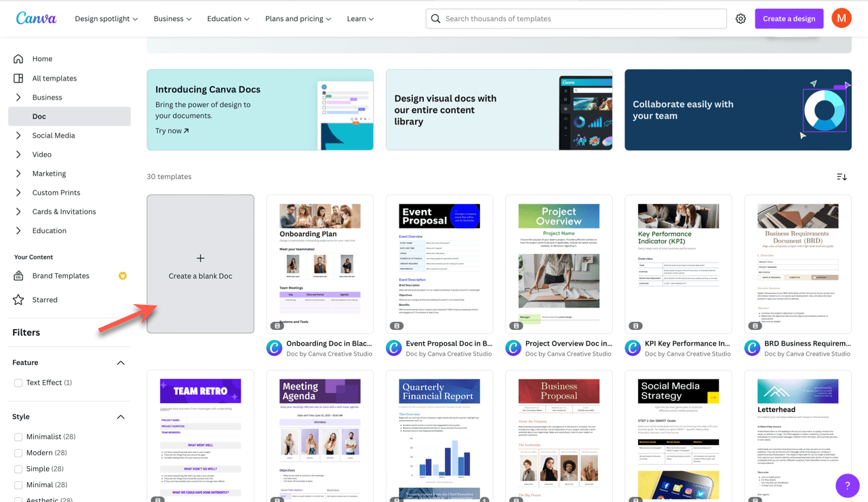Click Create a blank Doc card
Viewport: 868px width, 502px height.
[201, 264]
